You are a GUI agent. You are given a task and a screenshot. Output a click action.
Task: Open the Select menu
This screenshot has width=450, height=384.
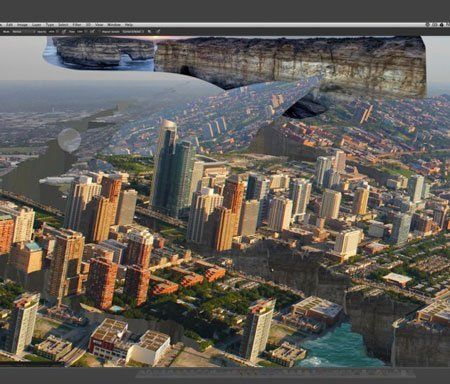point(63,25)
